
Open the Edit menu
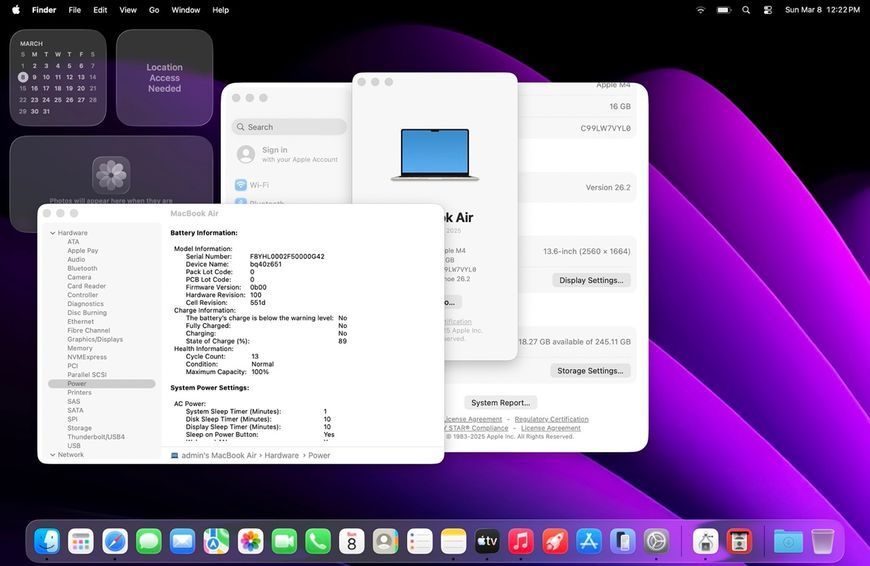tap(100, 9)
